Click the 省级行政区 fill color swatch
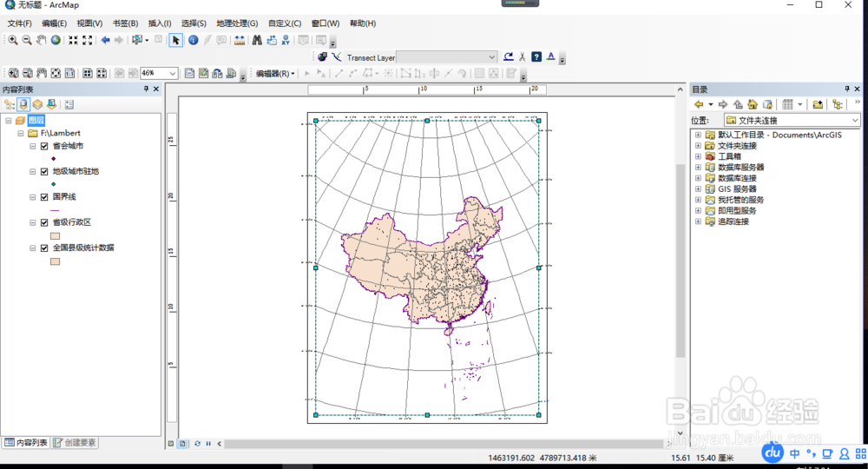This screenshot has width=868, height=469. pos(55,236)
